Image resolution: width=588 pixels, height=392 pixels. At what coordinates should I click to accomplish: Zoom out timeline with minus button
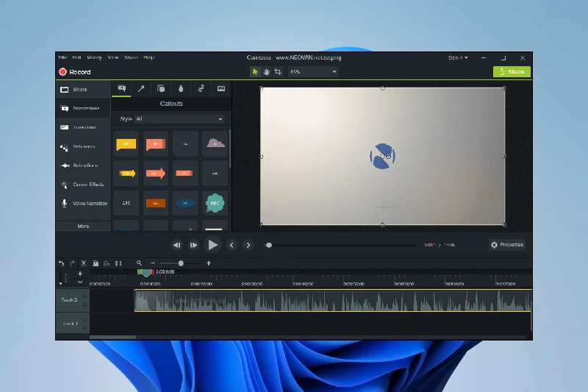click(x=153, y=263)
